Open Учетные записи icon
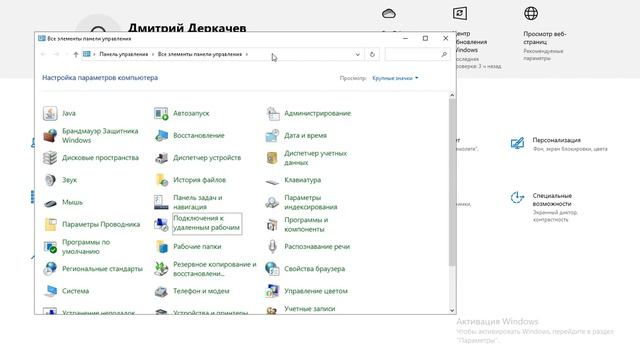 [x=272, y=310]
